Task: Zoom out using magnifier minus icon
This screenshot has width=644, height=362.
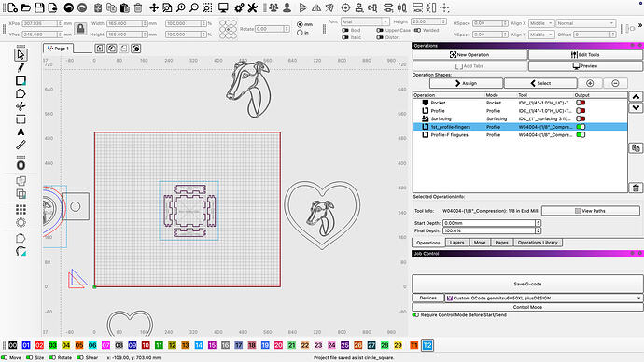Action: 194,7
